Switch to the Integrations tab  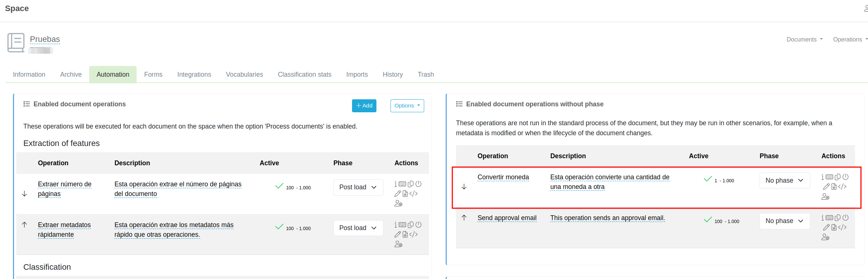tap(194, 74)
